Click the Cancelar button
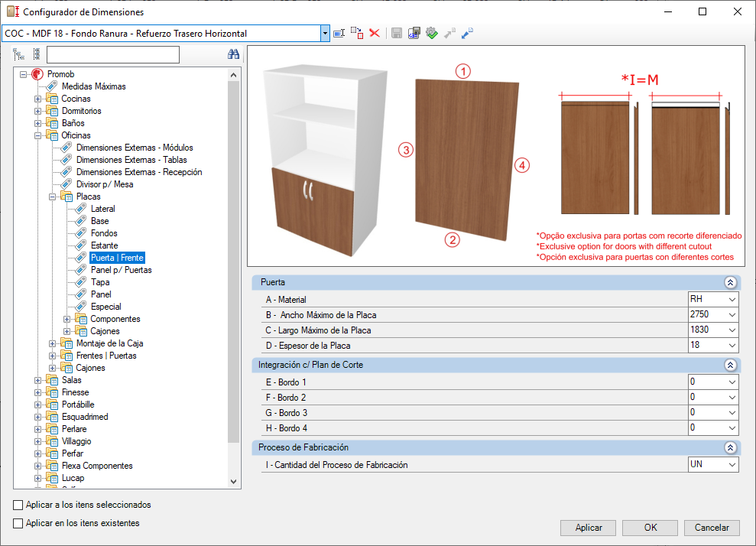The width and height of the screenshot is (756, 546). 712,528
